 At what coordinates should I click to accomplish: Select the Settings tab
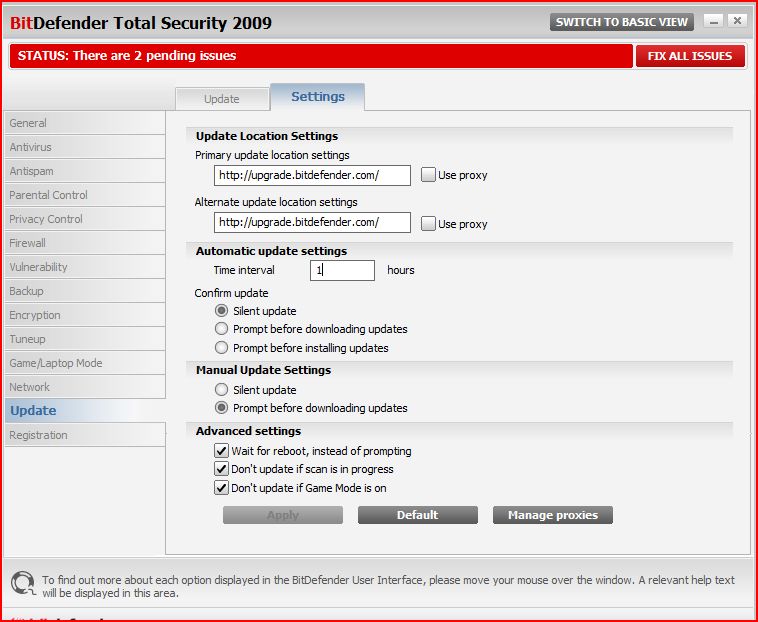pos(318,97)
